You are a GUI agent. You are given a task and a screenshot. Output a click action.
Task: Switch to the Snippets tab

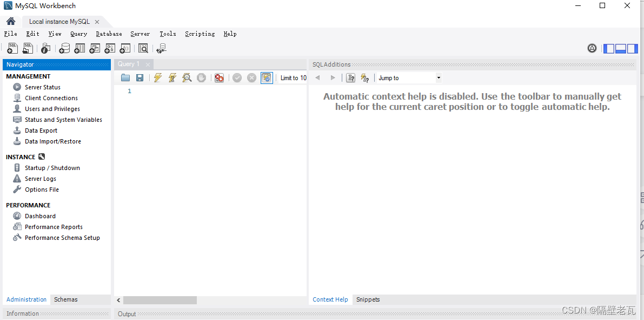(x=368, y=299)
